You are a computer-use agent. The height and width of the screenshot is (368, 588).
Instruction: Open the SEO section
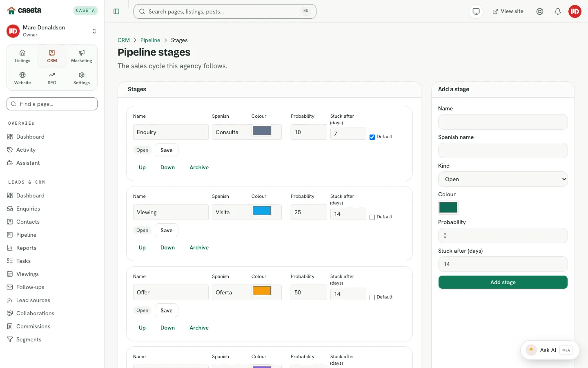(x=52, y=79)
